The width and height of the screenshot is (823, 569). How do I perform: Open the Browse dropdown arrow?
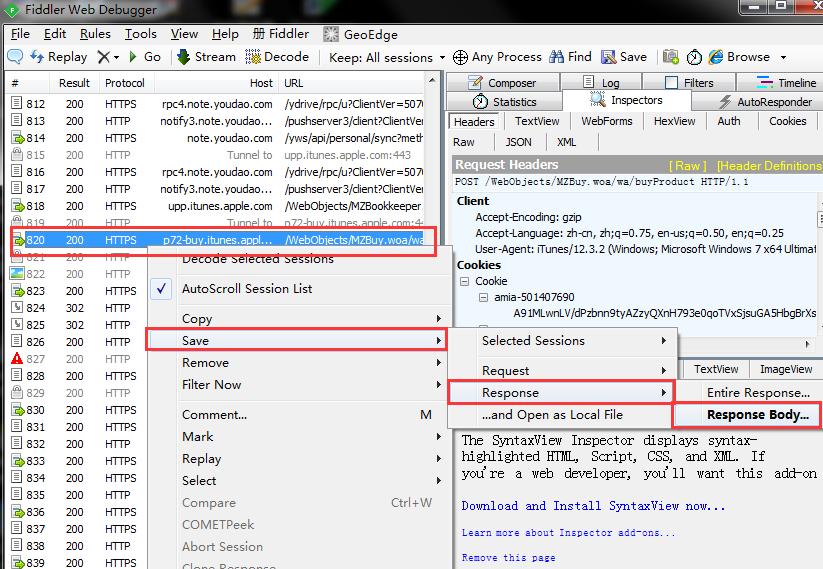click(x=783, y=57)
